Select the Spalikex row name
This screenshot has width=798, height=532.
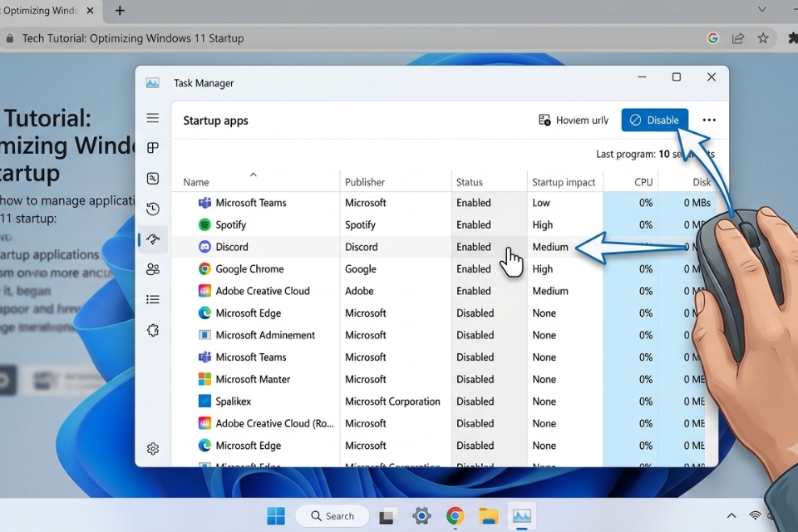point(233,401)
